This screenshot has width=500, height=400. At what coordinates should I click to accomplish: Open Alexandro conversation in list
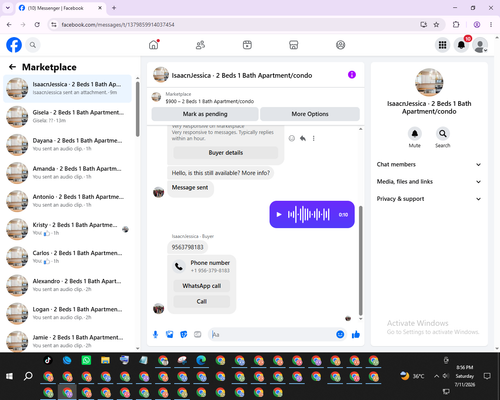pos(67,285)
